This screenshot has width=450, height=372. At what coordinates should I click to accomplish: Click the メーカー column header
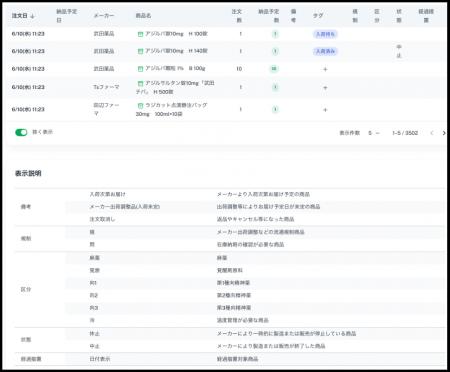(x=104, y=16)
